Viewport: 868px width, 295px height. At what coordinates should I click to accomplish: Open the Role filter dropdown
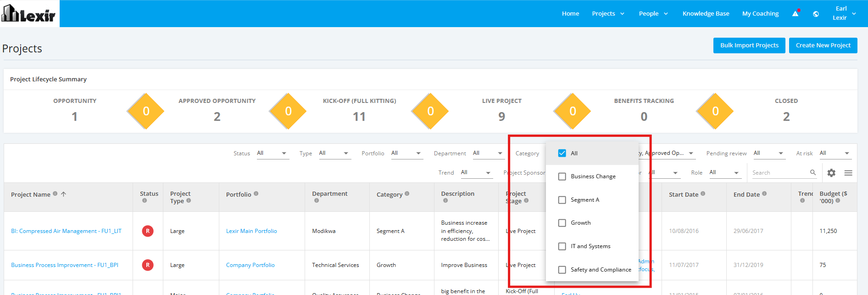point(725,173)
